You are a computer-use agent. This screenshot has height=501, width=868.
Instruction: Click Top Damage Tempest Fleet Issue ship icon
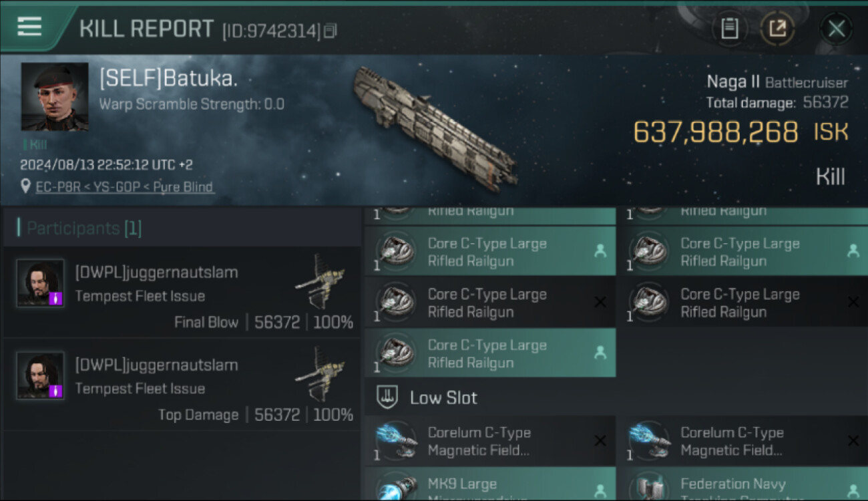pyautogui.click(x=320, y=373)
